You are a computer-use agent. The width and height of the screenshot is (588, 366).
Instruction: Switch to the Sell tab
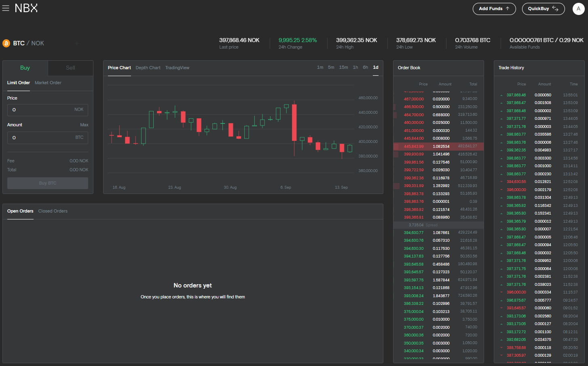pyautogui.click(x=70, y=68)
